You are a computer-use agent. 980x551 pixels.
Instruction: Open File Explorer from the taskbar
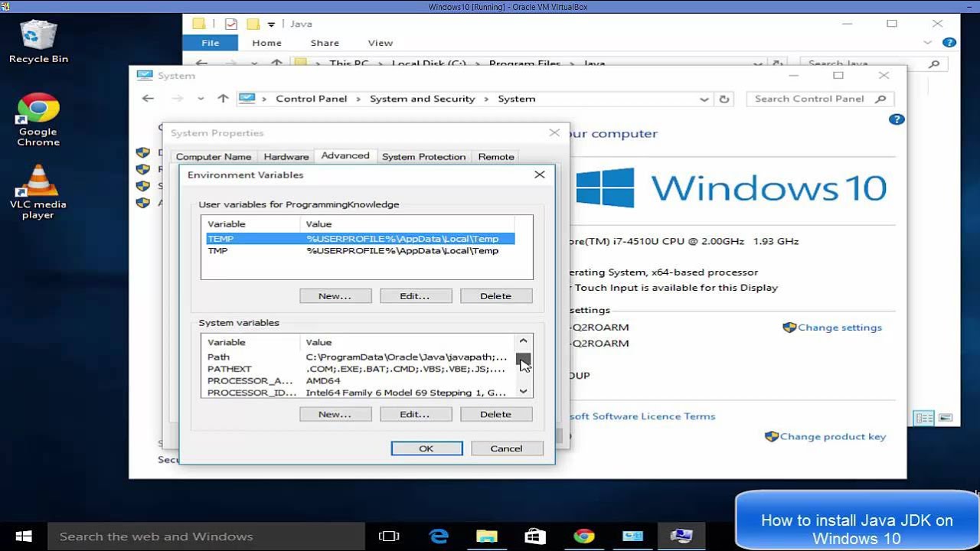tap(487, 536)
